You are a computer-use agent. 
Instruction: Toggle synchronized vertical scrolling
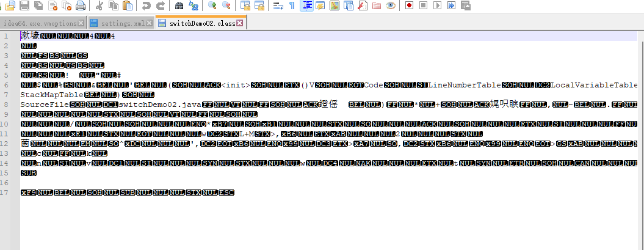coord(245,6)
